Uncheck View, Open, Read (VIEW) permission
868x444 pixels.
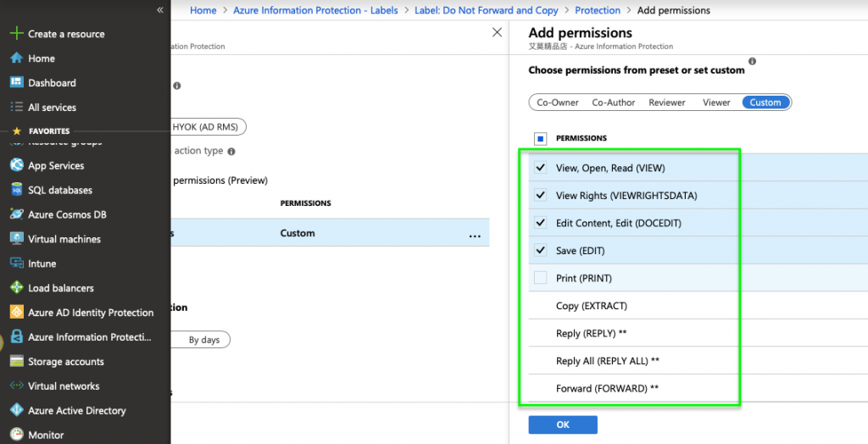tap(541, 168)
